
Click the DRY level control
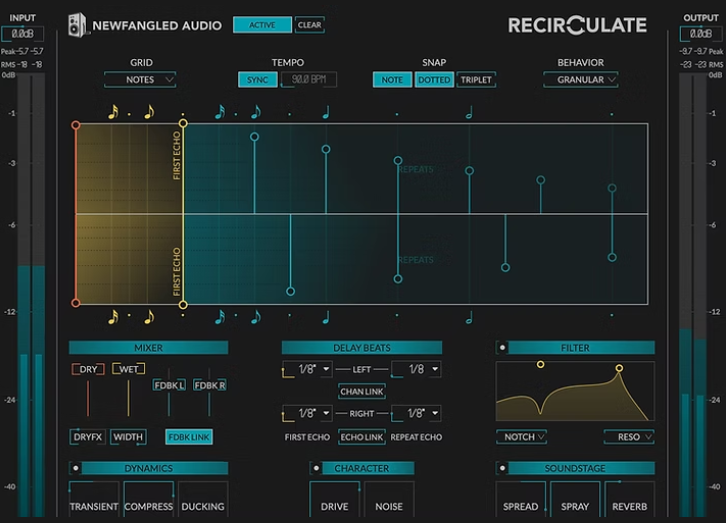coord(88,369)
